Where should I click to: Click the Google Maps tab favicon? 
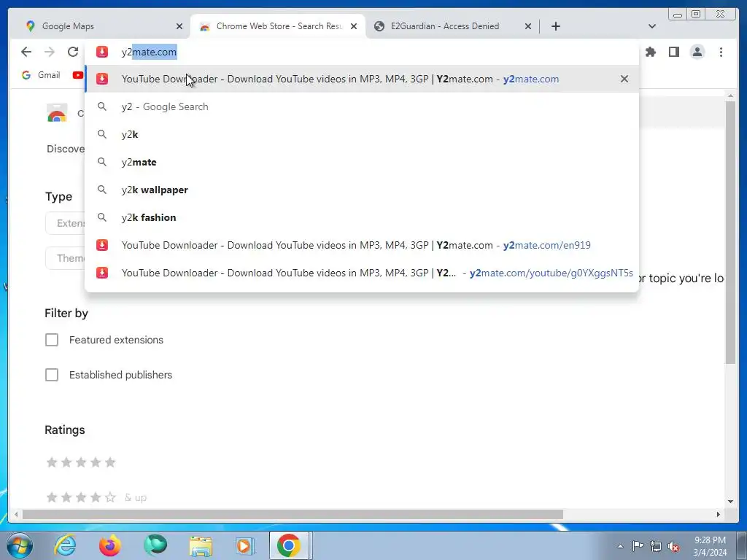click(31, 26)
